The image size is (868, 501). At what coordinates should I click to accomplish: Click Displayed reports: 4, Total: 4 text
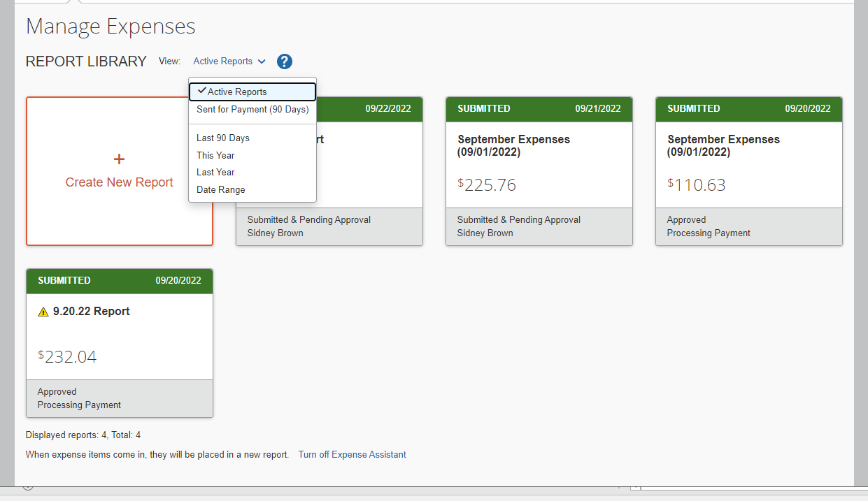pos(83,435)
